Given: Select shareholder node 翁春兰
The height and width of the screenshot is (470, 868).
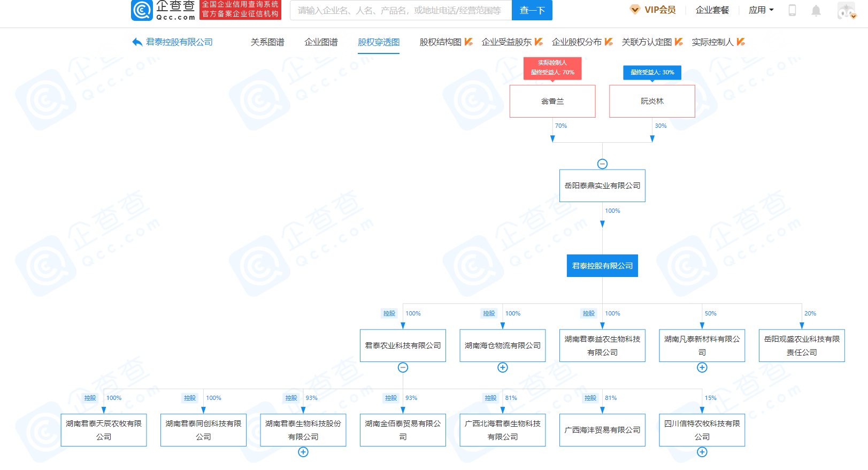Looking at the screenshot, I should (552, 101).
